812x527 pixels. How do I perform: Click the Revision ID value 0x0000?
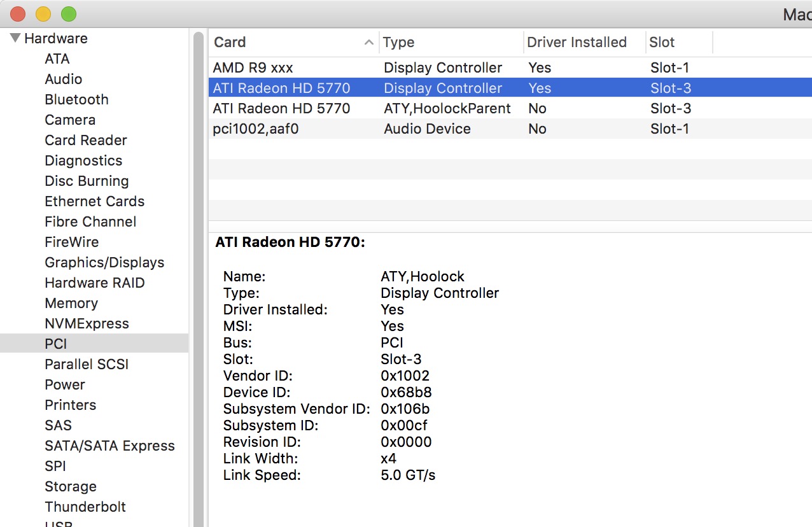406,442
